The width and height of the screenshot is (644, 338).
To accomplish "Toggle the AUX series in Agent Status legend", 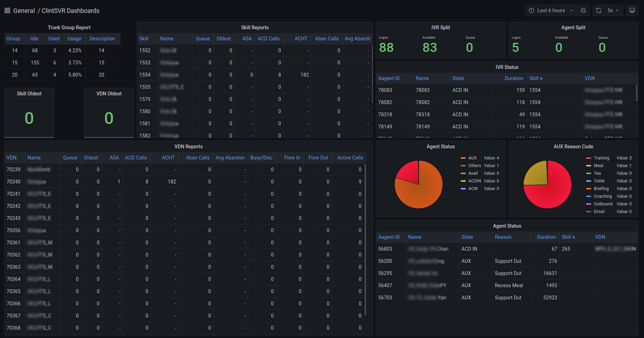I will (472, 158).
